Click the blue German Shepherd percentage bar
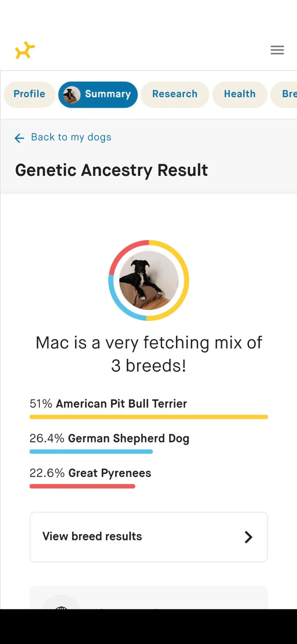297x644 pixels. pos(91,452)
